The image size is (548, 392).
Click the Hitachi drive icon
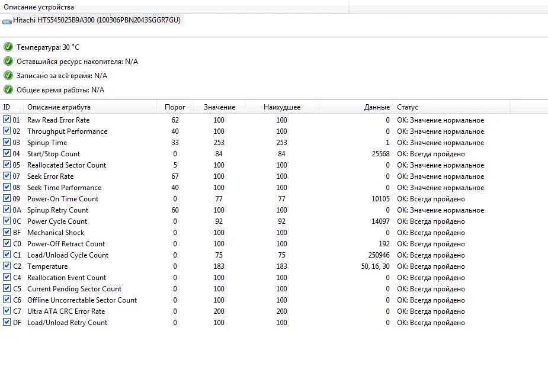tap(7, 21)
